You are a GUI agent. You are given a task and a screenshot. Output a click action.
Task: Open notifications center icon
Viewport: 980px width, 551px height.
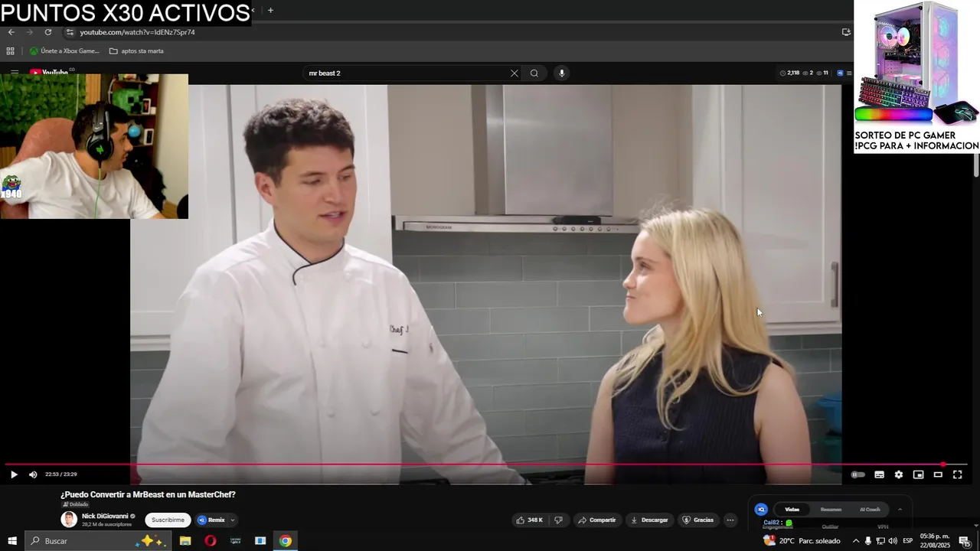click(965, 542)
